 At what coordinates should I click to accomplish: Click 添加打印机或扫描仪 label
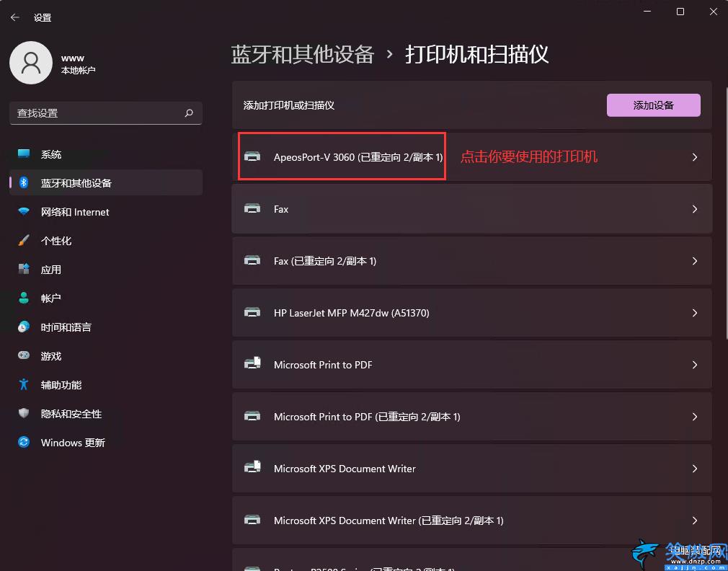[289, 105]
